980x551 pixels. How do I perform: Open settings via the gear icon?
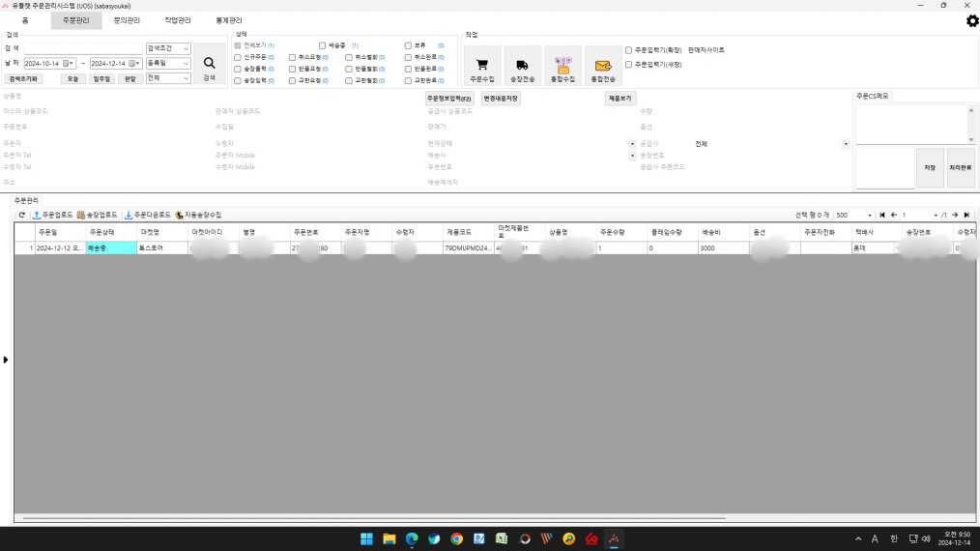tap(971, 20)
